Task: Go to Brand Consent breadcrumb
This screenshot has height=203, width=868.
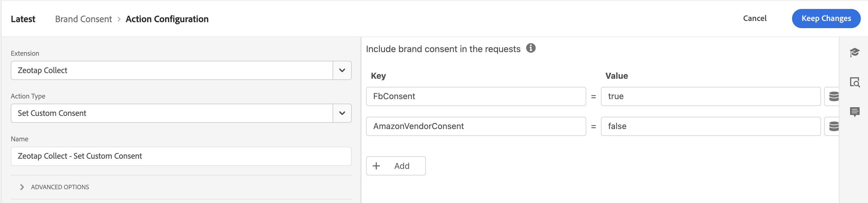Action: click(83, 19)
